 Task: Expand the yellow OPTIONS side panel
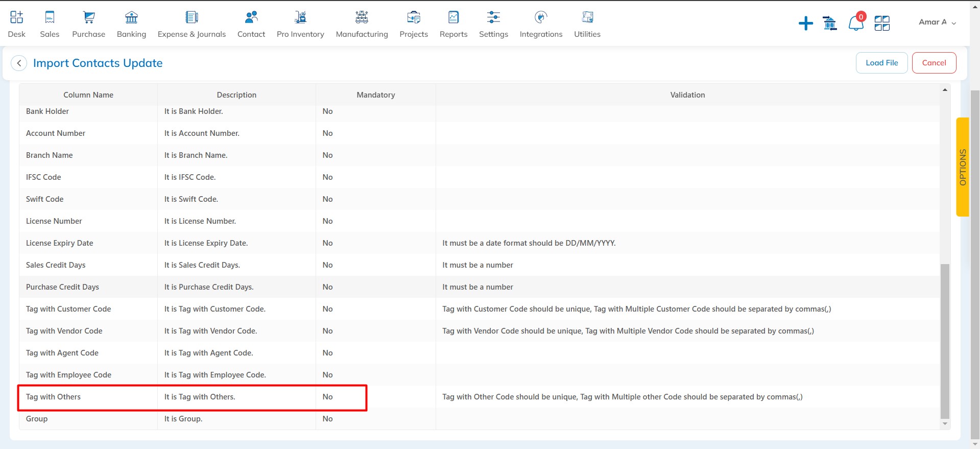click(x=963, y=167)
